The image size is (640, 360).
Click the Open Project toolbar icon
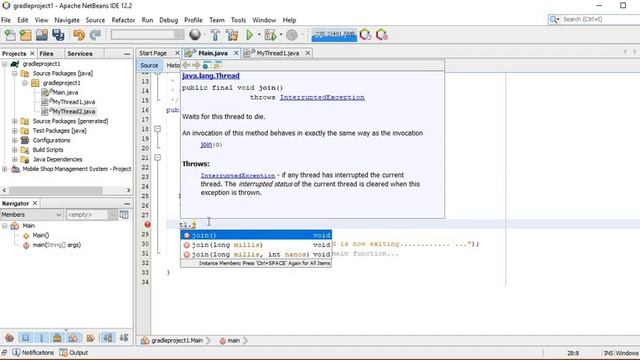pyautogui.click(x=42, y=35)
